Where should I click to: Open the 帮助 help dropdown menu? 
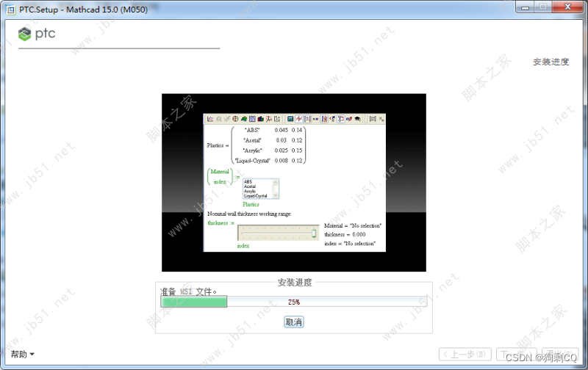[22, 355]
